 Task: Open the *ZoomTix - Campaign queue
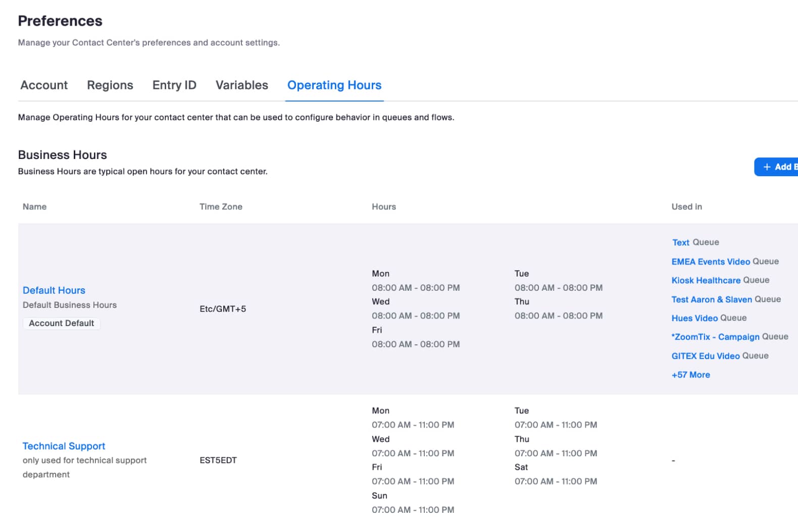point(716,337)
